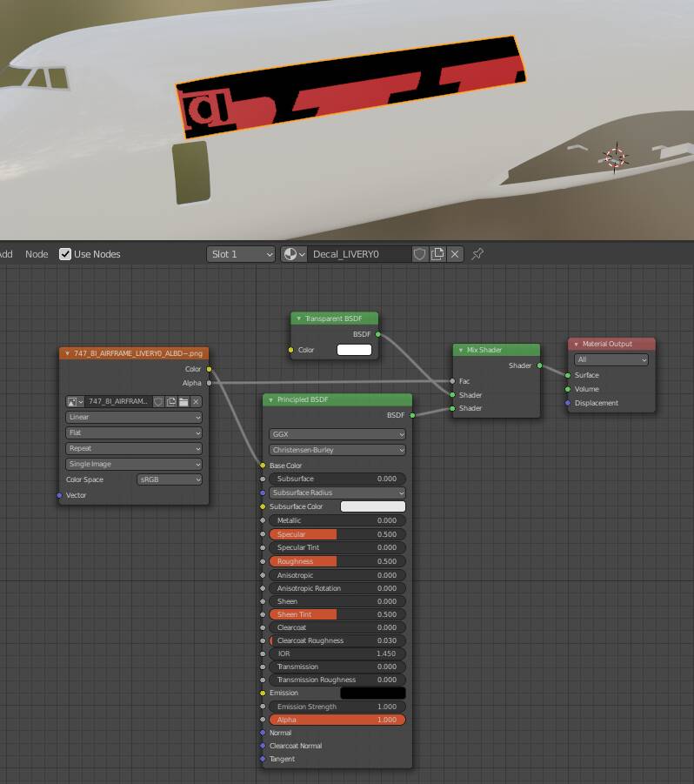This screenshot has height=784, width=694.
Task: Click the texture node Color output socket
Action: (209, 369)
